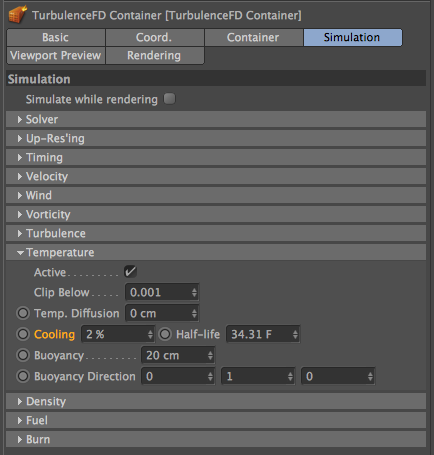The height and width of the screenshot is (455, 434).
Task: Click the Buoyancy Direction first value field
Action: [x=178, y=376]
